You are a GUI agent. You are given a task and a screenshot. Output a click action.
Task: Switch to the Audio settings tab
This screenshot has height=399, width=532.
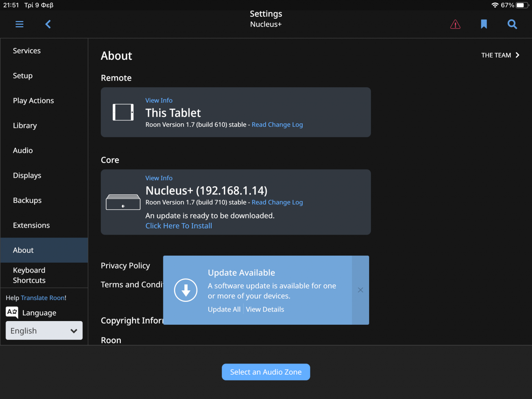23,150
